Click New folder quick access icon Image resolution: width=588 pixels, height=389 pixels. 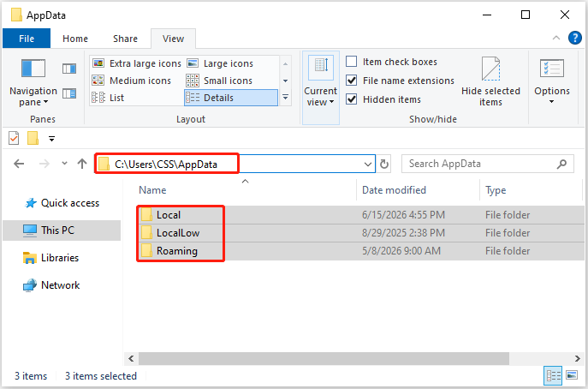[33, 138]
